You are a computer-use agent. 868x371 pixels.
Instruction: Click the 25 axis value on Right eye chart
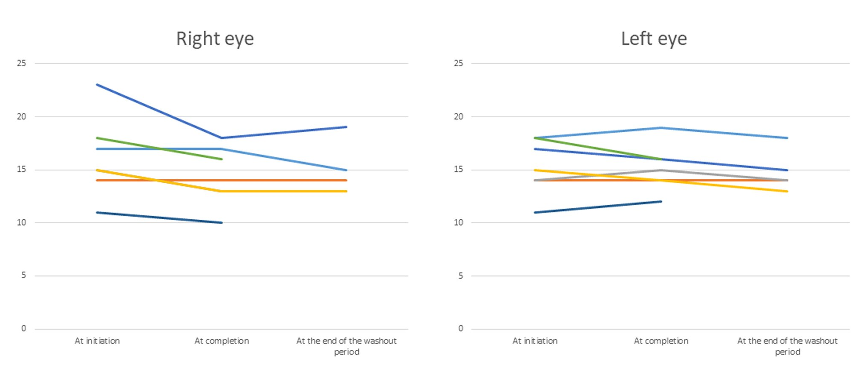21,63
